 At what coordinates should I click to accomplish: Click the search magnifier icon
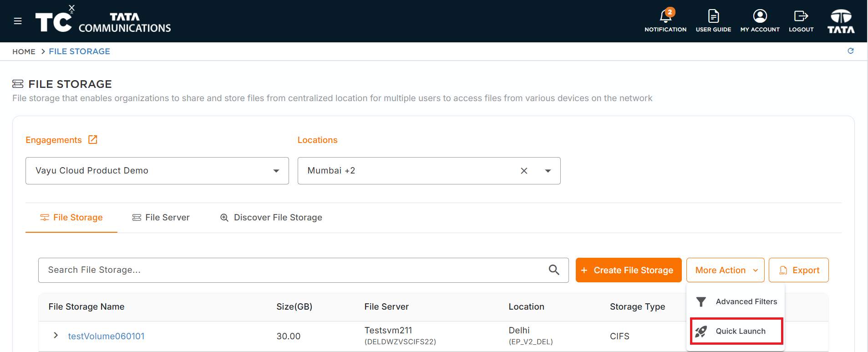pos(554,270)
